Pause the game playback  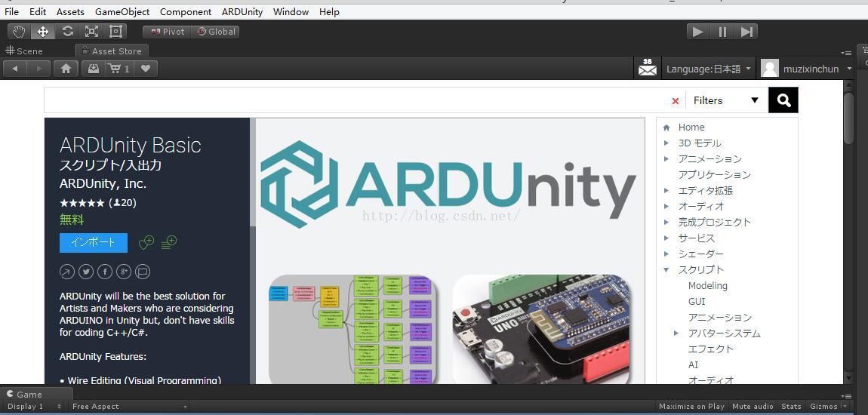pyautogui.click(x=722, y=32)
